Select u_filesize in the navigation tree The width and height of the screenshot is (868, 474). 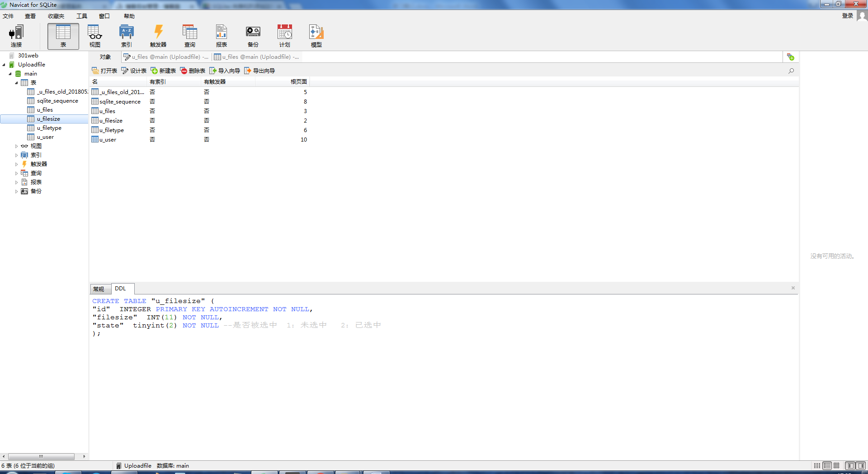(48, 119)
